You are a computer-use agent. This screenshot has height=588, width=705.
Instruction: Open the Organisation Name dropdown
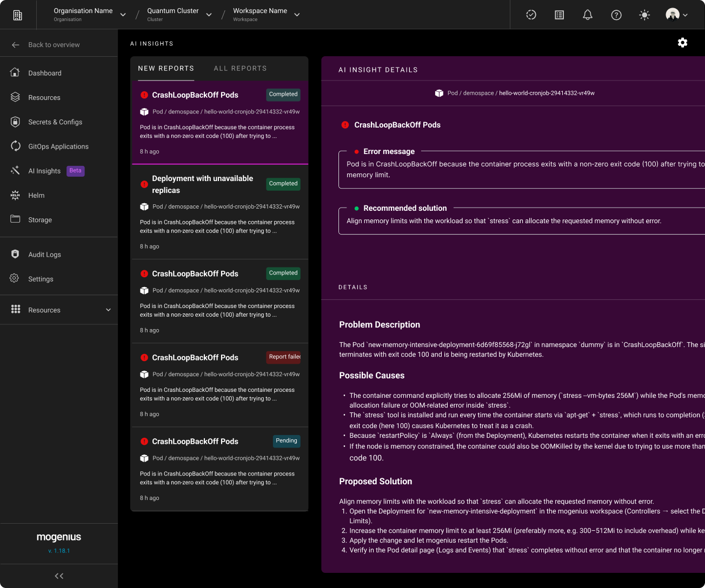coord(90,15)
